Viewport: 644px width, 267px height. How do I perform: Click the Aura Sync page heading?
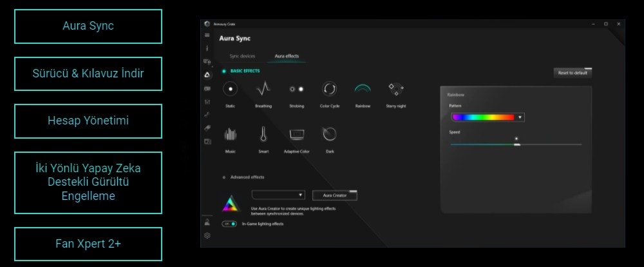234,39
